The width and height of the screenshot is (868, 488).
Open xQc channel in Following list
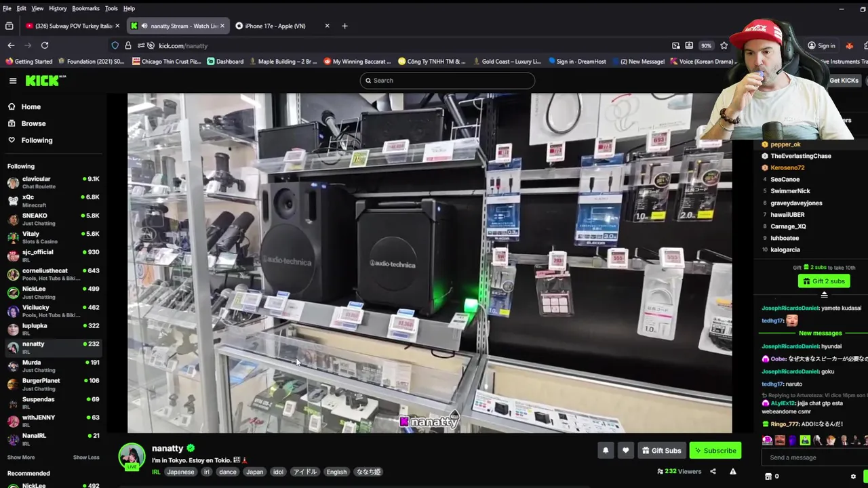pos(53,200)
